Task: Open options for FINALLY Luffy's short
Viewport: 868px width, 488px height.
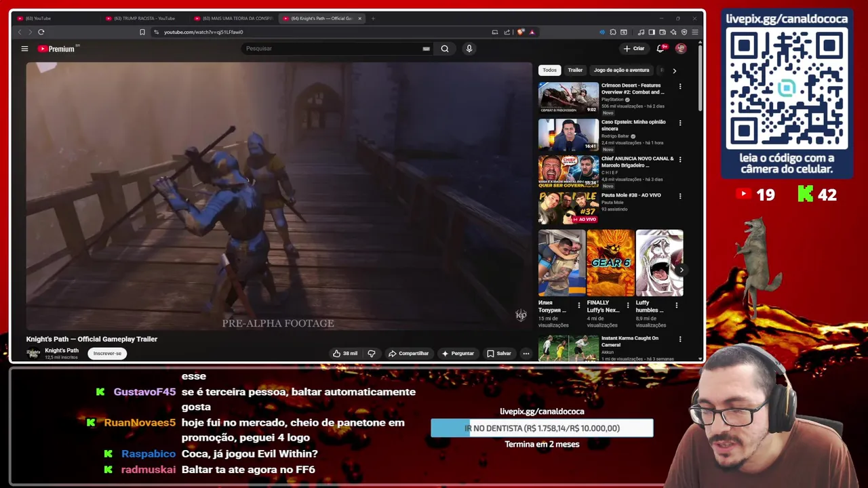Action: click(x=628, y=305)
